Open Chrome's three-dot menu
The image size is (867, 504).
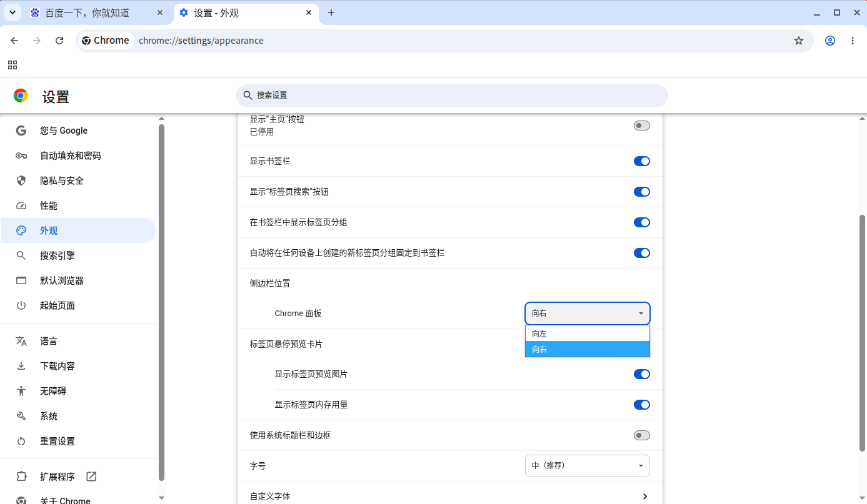(x=853, y=41)
